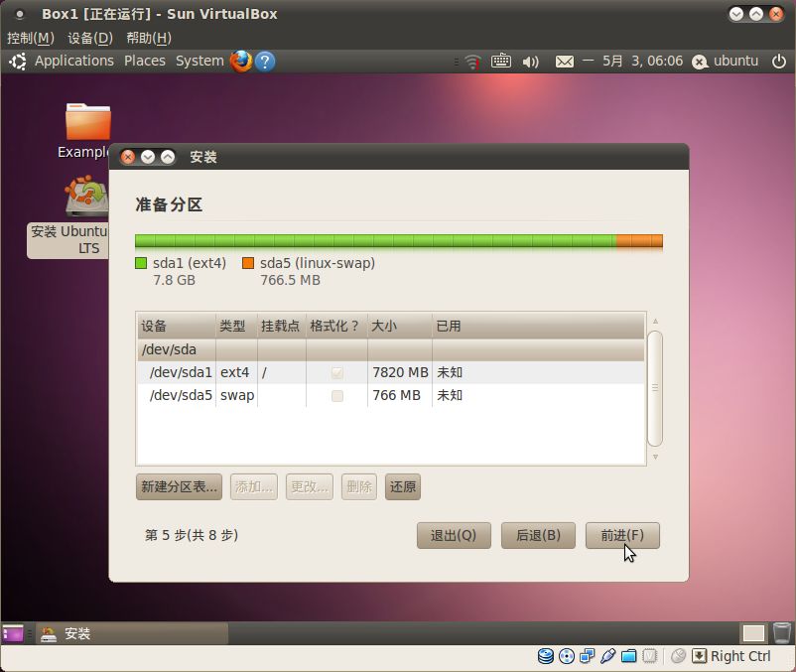Click the 新建分区表... button
This screenshot has width=796, height=672.
(x=179, y=486)
